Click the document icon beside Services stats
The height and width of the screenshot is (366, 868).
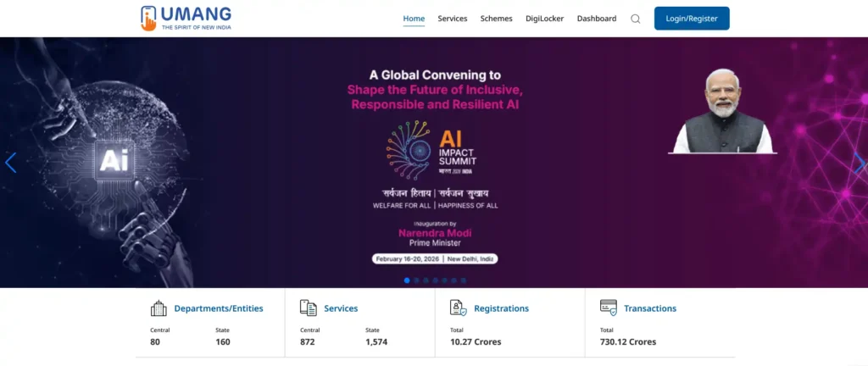pos(309,308)
